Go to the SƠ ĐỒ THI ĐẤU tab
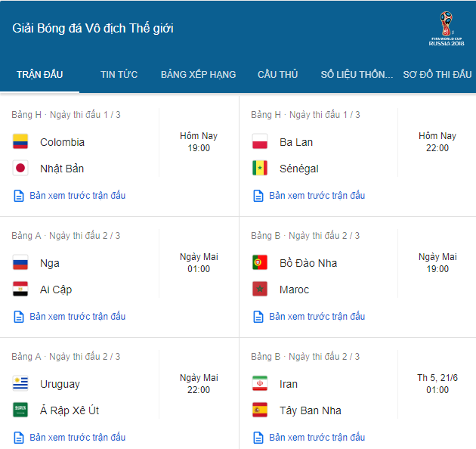Viewport: 476px width, 449px height. click(x=437, y=74)
